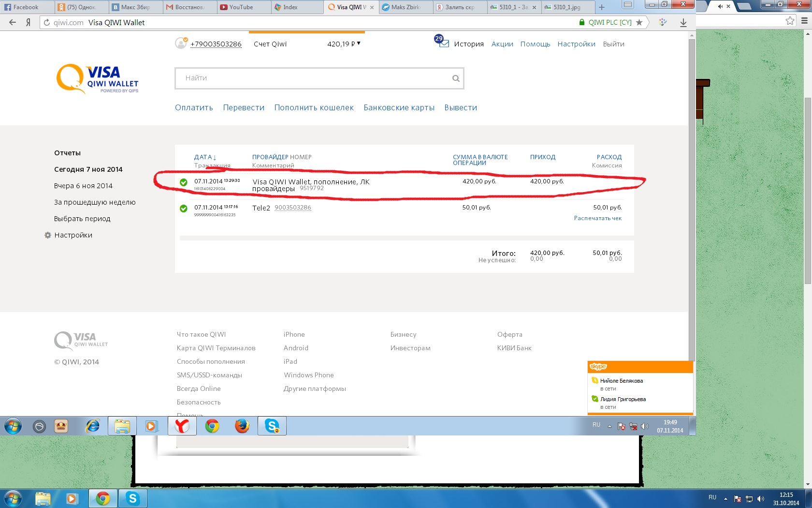
Task: Click the Yandex 'Я' home button
Action: [29, 22]
